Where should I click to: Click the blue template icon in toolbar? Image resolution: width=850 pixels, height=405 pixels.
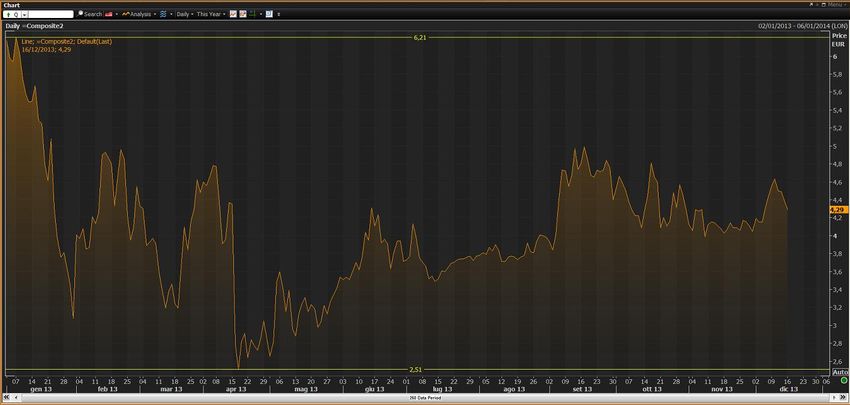click(x=269, y=15)
